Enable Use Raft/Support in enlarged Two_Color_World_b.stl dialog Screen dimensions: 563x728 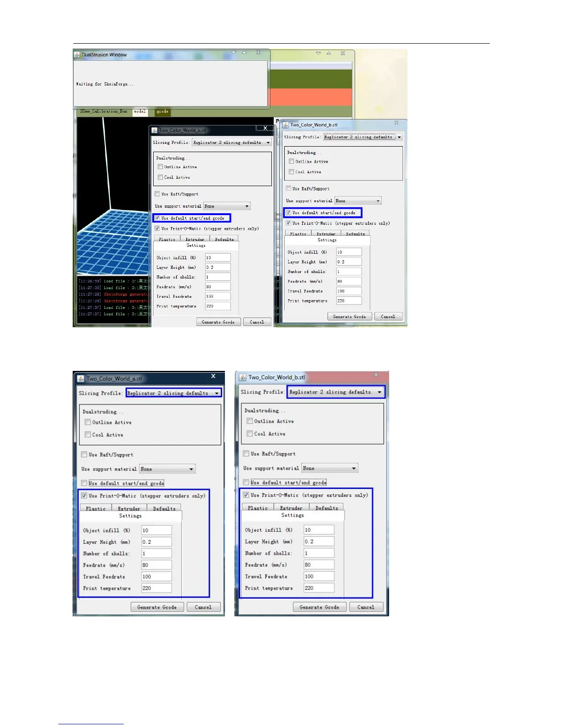click(x=246, y=454)
